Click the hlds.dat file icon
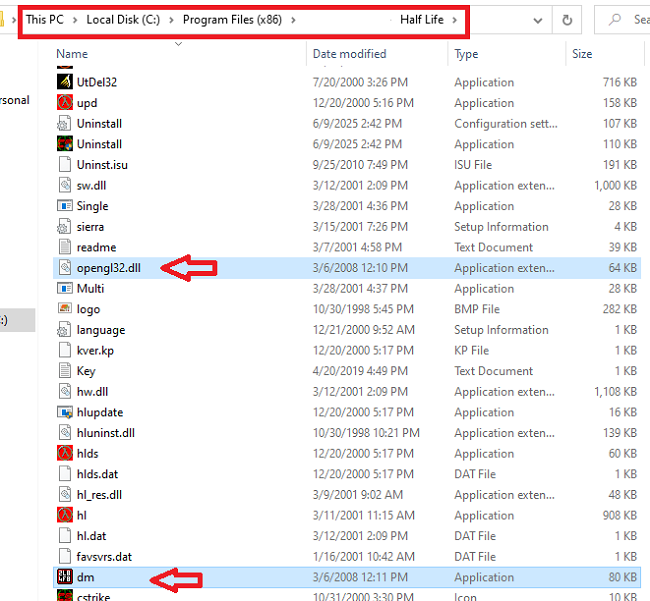The height and width of the screenshot is (601, 650). point(65,474)
